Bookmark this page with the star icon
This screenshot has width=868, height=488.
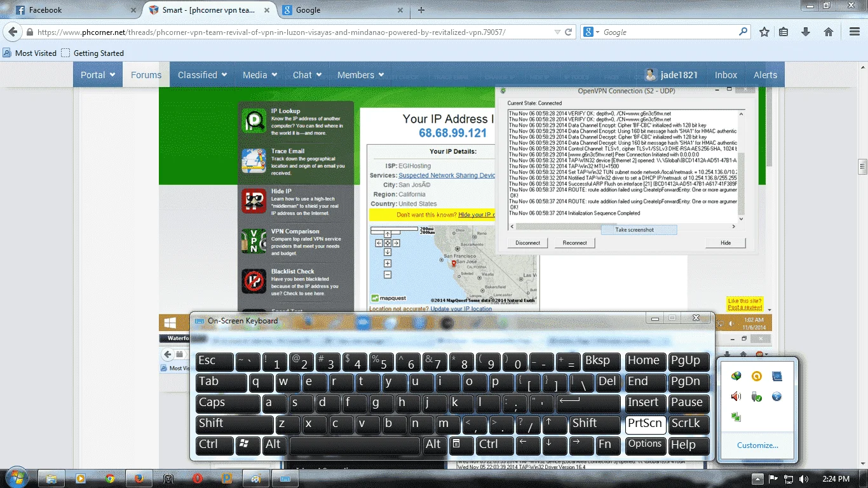coord(764,32)
